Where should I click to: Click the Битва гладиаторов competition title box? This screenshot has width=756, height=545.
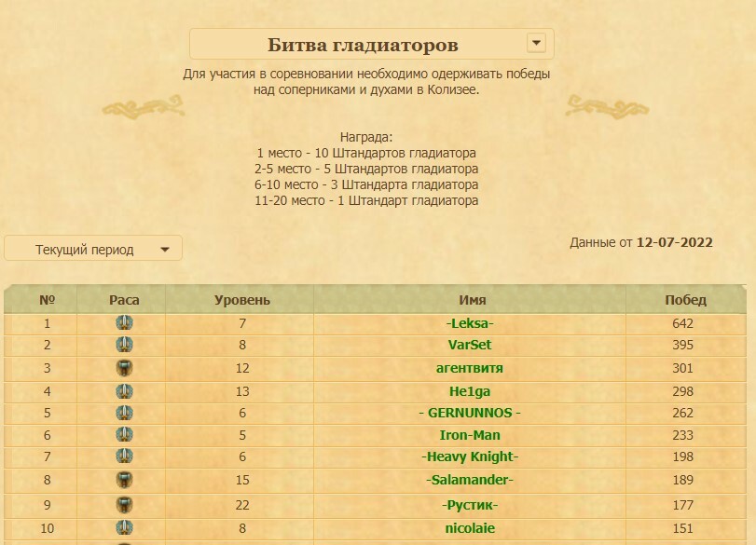(363, 45)
